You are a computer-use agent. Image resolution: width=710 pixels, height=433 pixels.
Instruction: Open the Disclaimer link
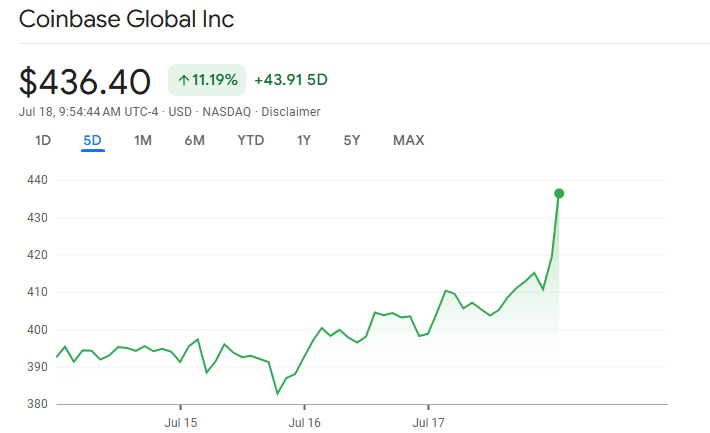tap(291, 111)
